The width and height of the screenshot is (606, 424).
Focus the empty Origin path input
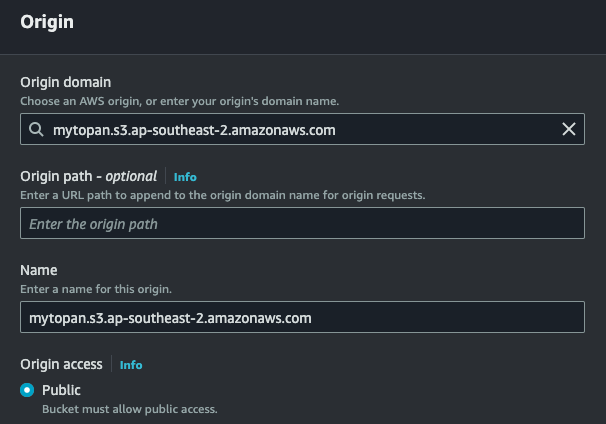pos(302,223)
